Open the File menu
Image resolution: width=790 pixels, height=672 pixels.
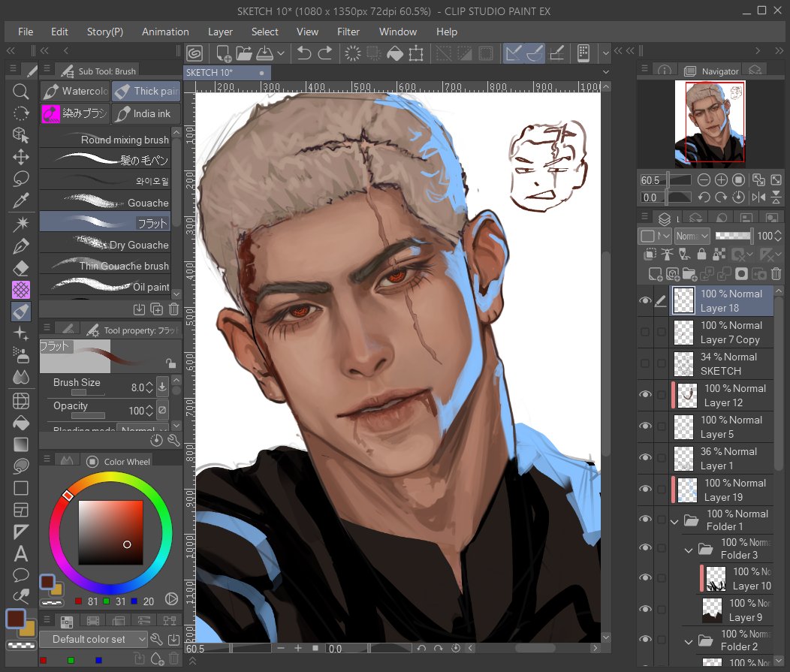tap(26, 32)
